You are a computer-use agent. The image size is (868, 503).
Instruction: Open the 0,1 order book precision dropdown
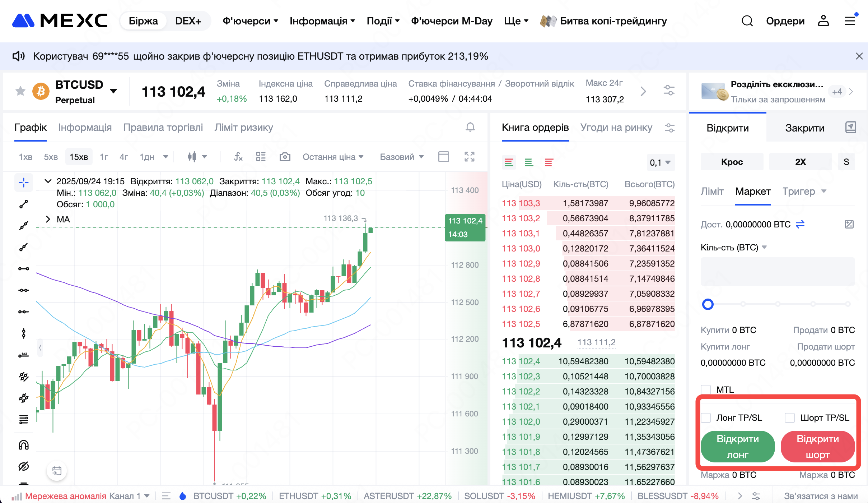point(660,163)
